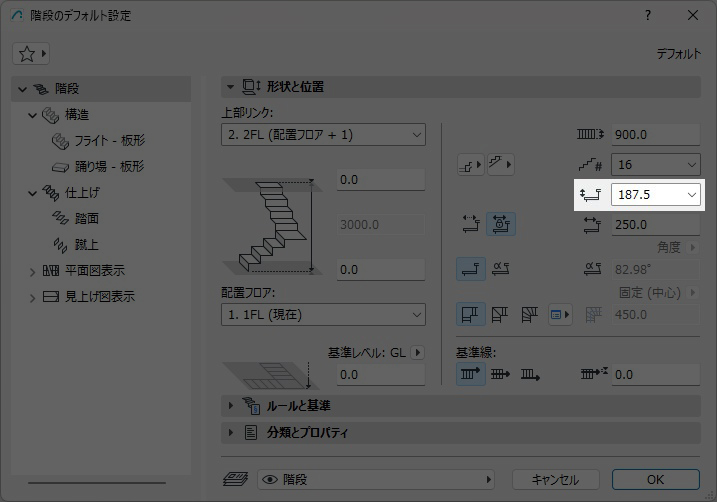Open the stair start step options flyout
The height and width of the screenshot is (502, 717).
pos(470,164)
